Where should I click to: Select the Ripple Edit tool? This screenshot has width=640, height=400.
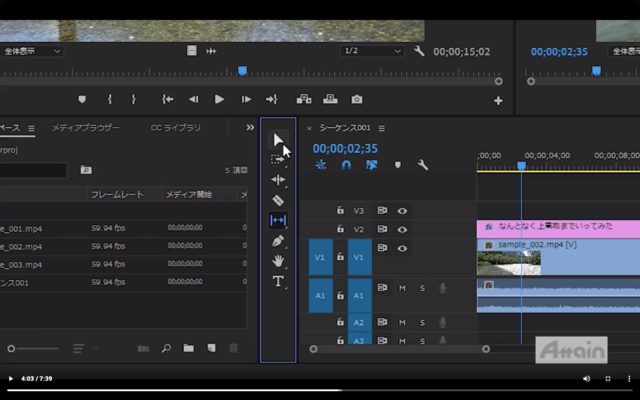pyautogui.click(x=278, y=180)
